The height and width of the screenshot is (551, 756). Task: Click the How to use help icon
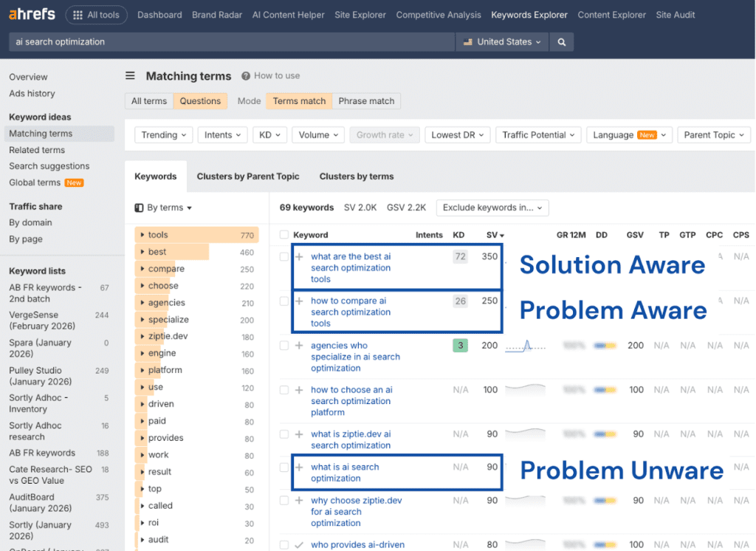[247, 75]
